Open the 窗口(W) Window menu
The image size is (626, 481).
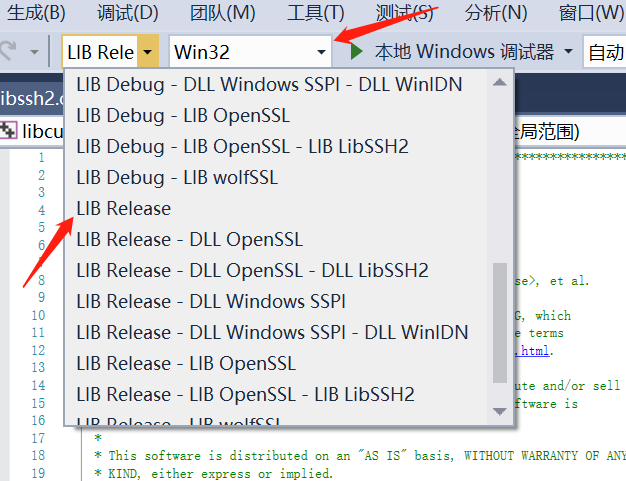coord(591,13)
